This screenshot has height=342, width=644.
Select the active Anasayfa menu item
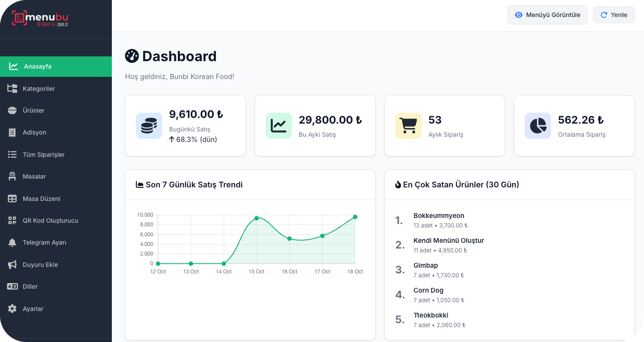click(x=38, y=66)
